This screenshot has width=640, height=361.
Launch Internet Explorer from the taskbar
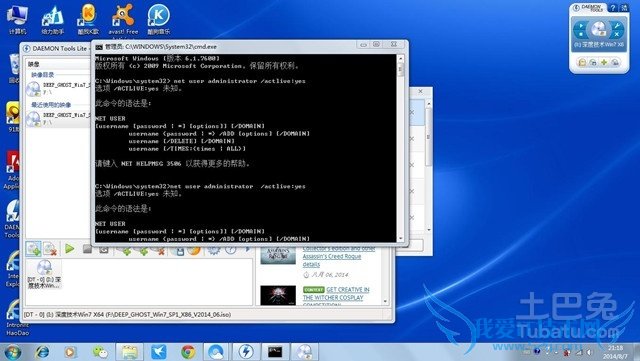[42, 352]
